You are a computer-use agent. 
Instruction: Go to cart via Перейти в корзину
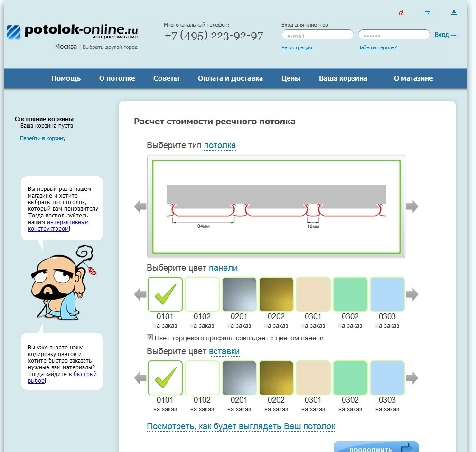pos(43,138)
